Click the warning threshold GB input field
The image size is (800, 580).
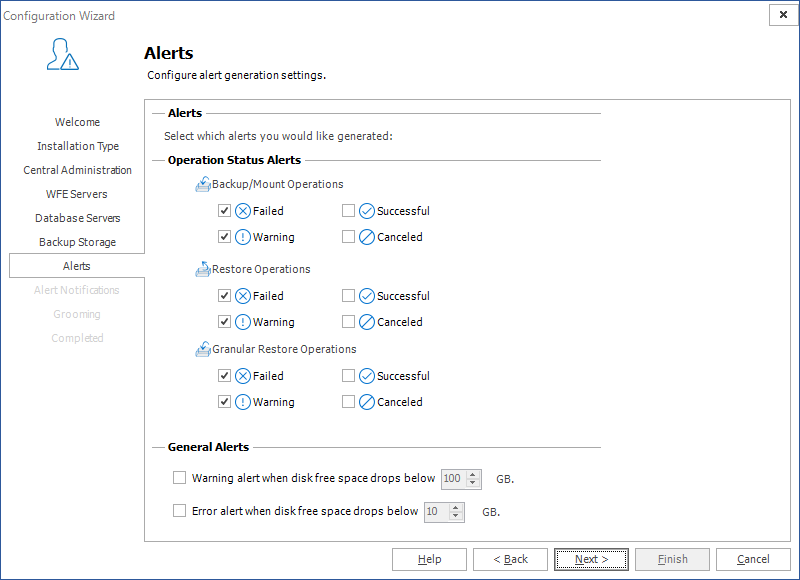pyautogui.click(x=452, y=479)
